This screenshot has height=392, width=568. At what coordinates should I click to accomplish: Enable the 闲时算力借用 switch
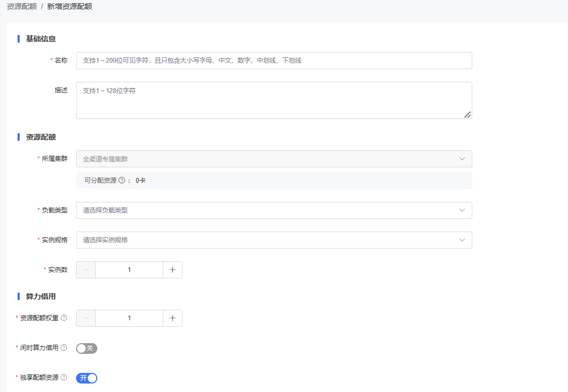pos(87,348)
